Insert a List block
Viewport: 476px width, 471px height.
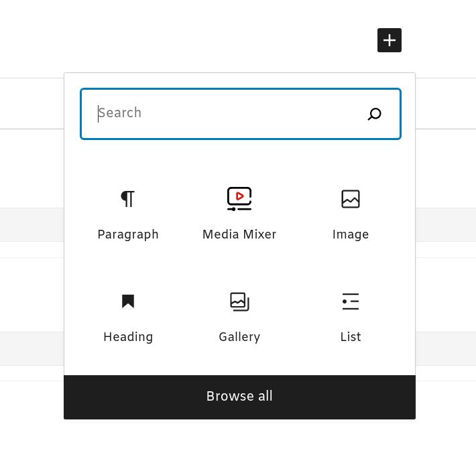(351, 316)
